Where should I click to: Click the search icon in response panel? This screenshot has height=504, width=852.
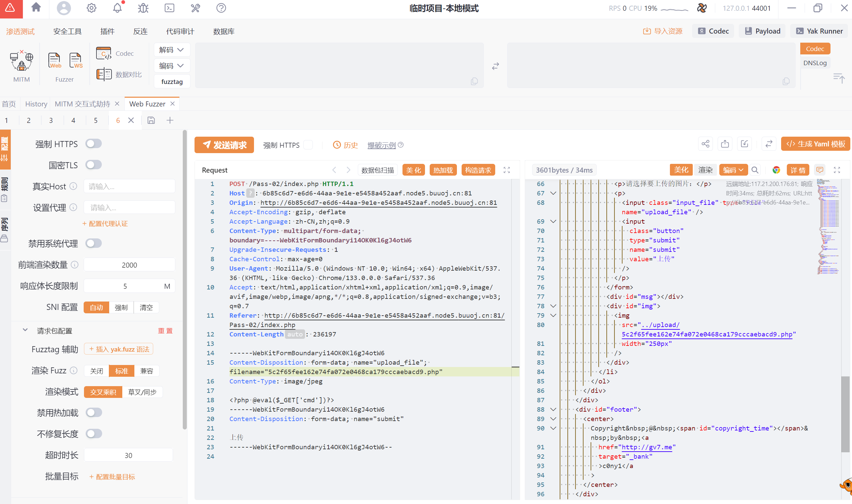755,170
